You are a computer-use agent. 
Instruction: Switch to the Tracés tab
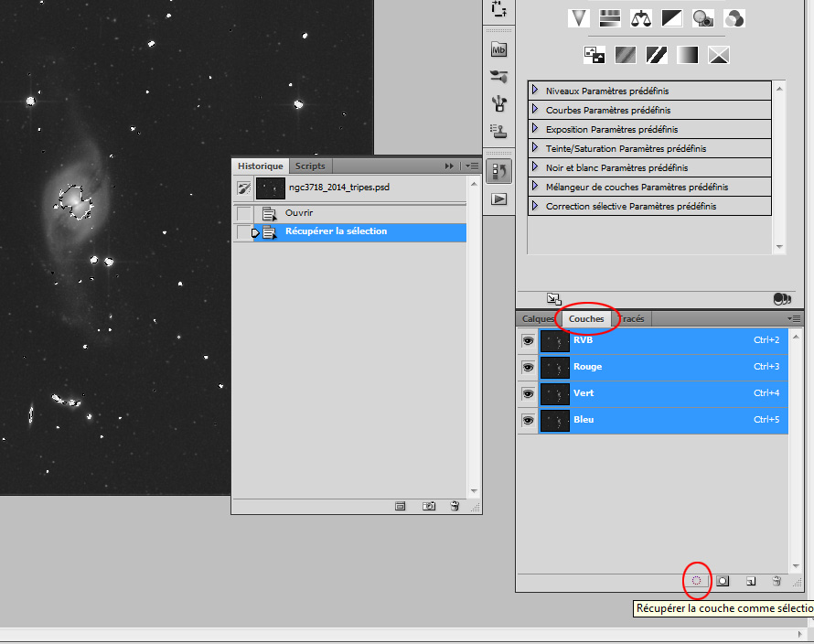click(632, 319)
